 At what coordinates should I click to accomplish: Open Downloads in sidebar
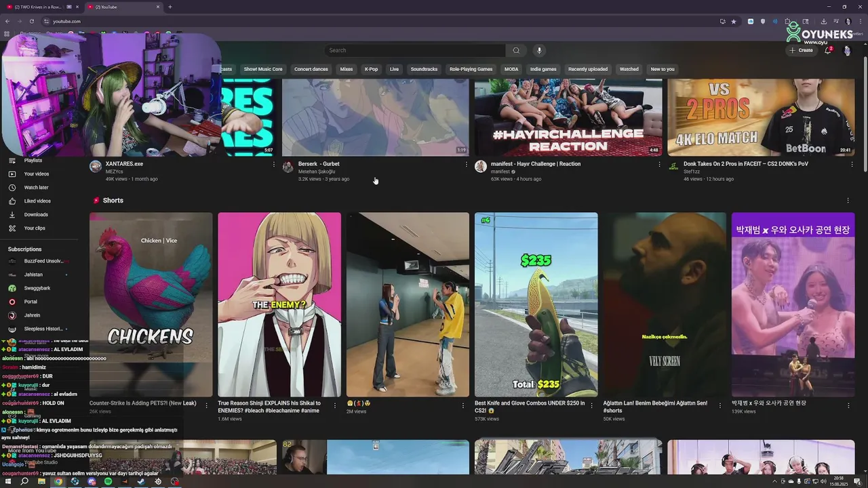click(36, 215)
